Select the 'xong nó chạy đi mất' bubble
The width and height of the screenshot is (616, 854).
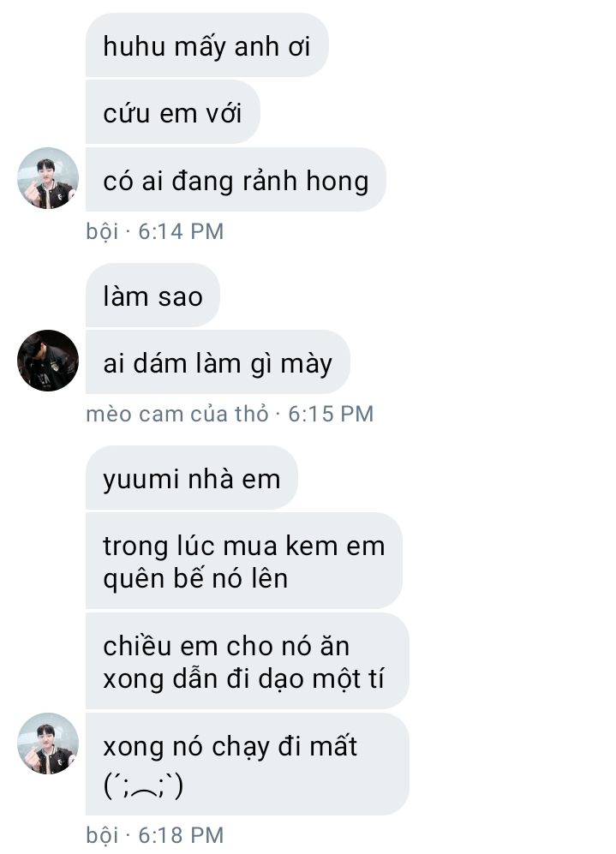(x=248, y=764)
